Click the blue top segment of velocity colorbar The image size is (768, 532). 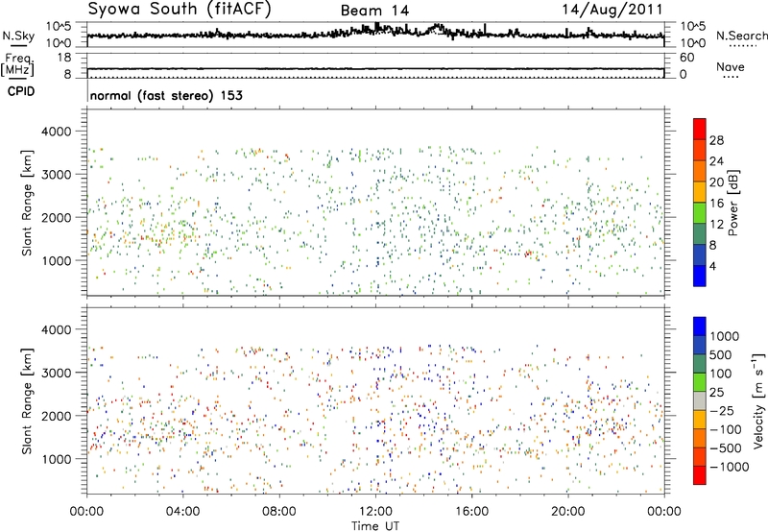700,326
